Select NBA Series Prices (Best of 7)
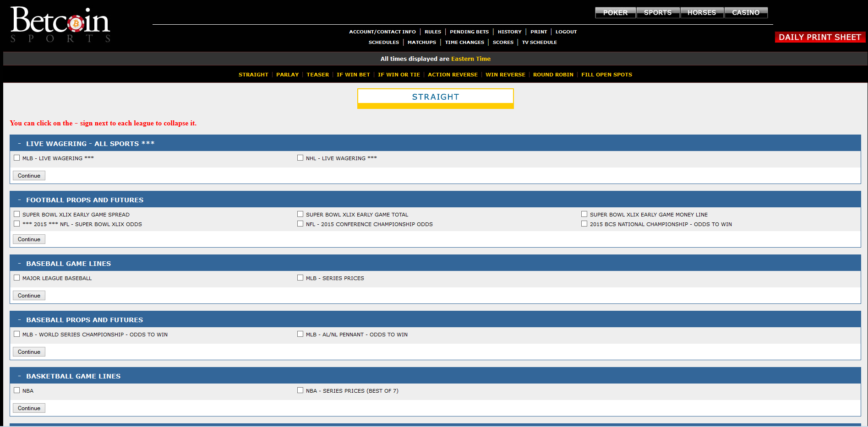This screenshot has width=868, height=427. (x=300, y=390)
